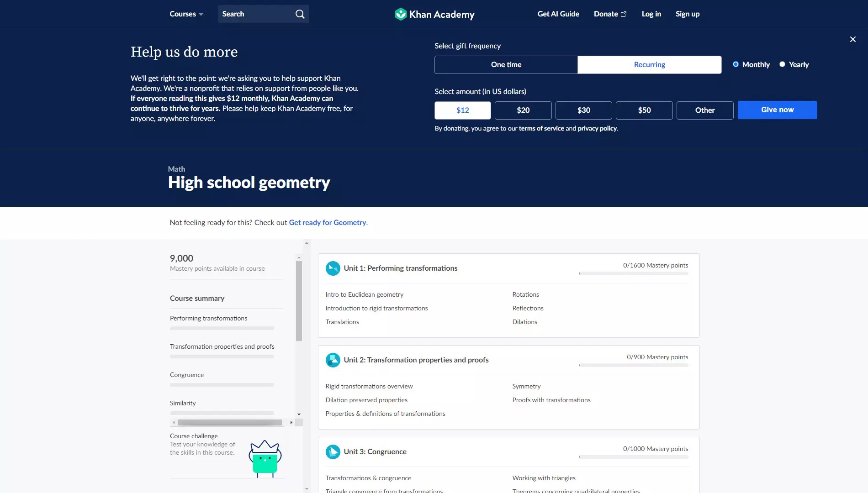The height and width of the screenshot is (493, 868).
Task: Click the search magnifying glass icon
Action: [299, 14]
